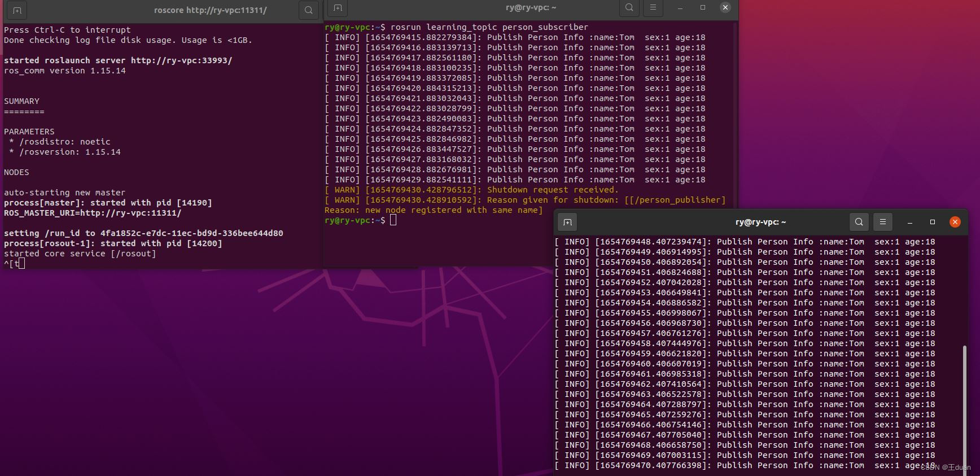Click the empty prompt in middle terminal

click(360, 220)
